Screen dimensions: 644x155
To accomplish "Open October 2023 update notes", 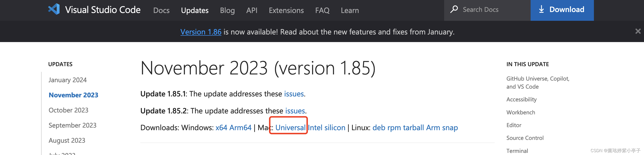I will click(x=68, y=110).
